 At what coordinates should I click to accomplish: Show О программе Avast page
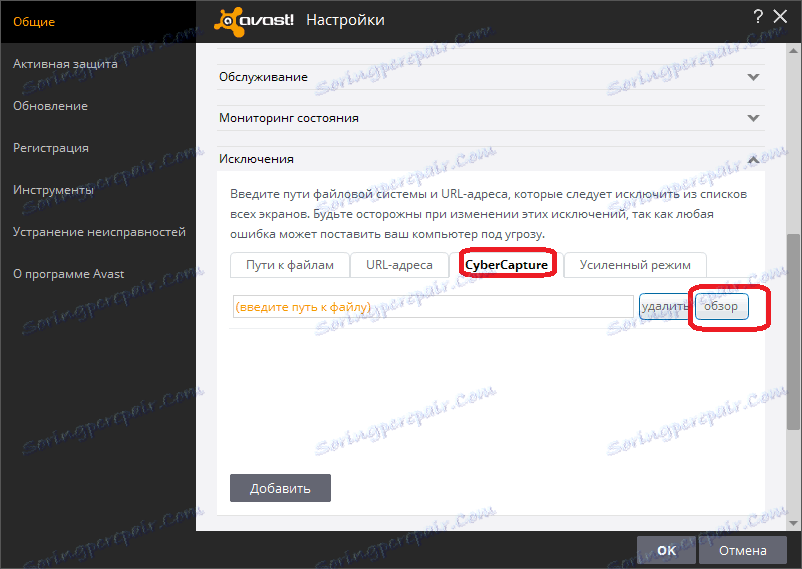pos(69,274)
